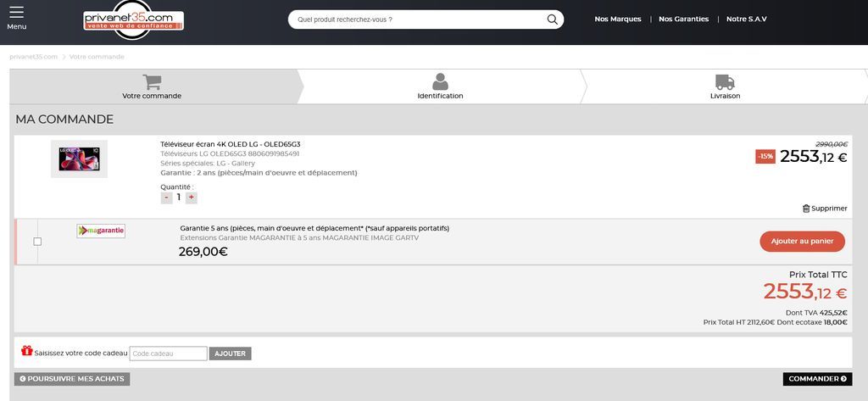Click the COMMANDER button
The image size is (868, 401).
click(818, 379)
